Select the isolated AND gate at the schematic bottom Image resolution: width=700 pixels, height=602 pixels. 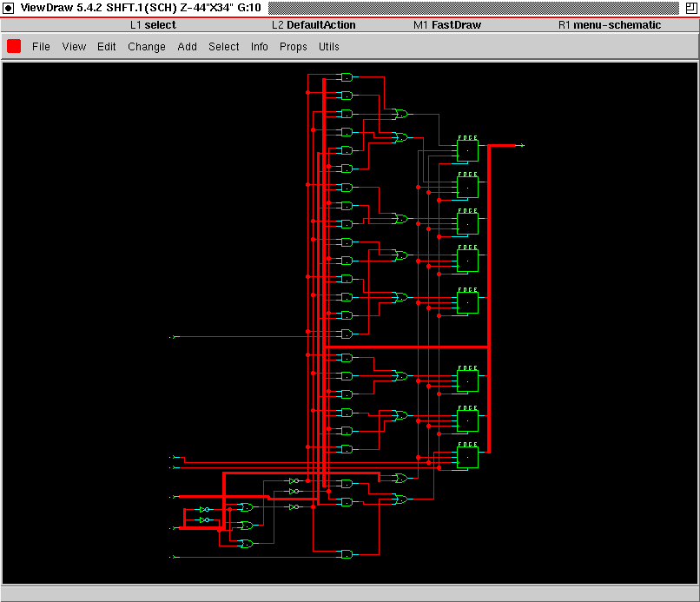coord(347,554)
